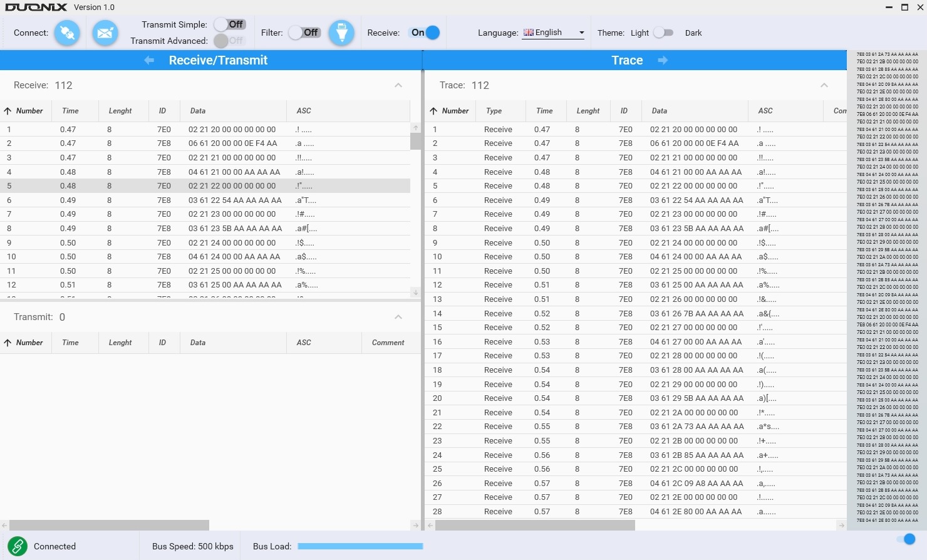Viewport: 927px width, 560px height.
Task: Click Bus Speed: 500 kbps status text
Action: 193,546
